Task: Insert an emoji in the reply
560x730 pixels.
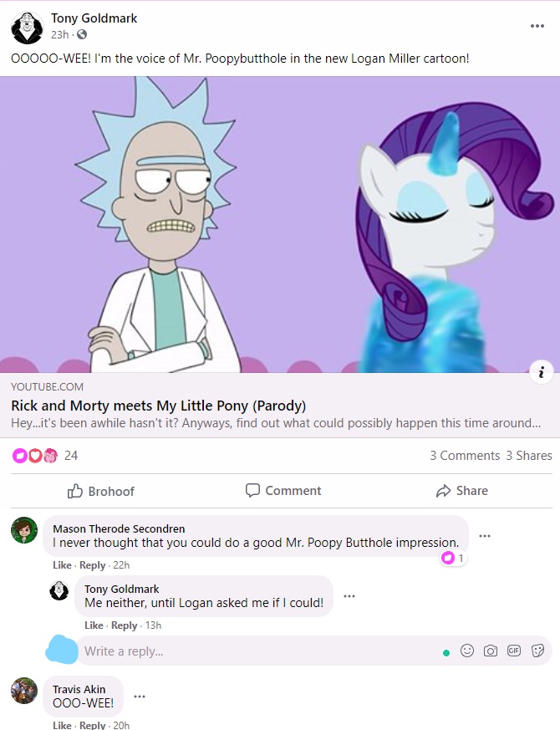Action: click(x=467, y=651)
